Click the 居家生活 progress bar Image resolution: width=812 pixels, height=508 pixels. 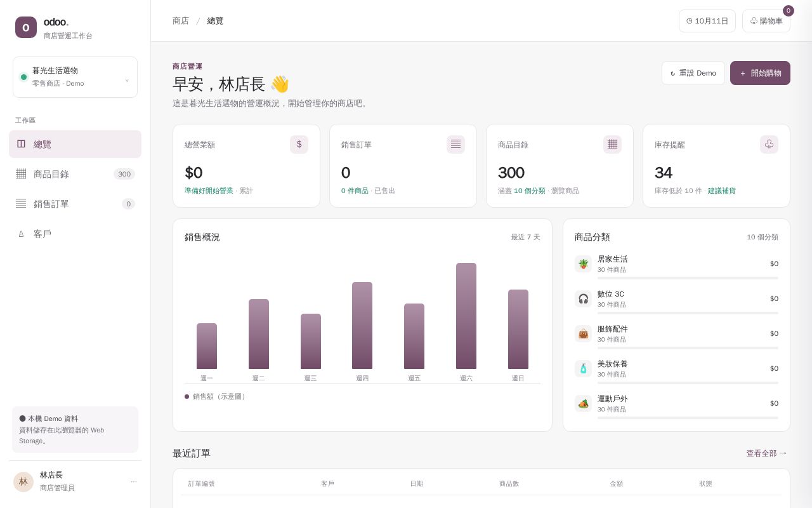688,278
